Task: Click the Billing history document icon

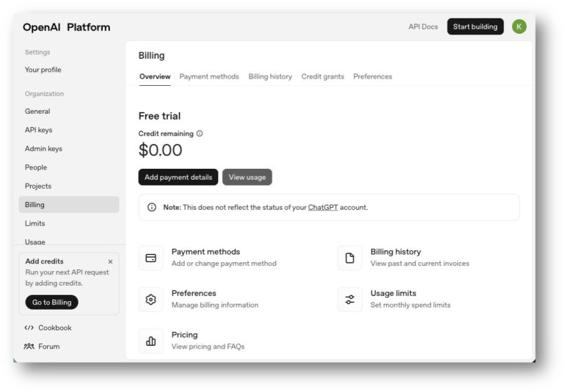Action: coord(349,258)
